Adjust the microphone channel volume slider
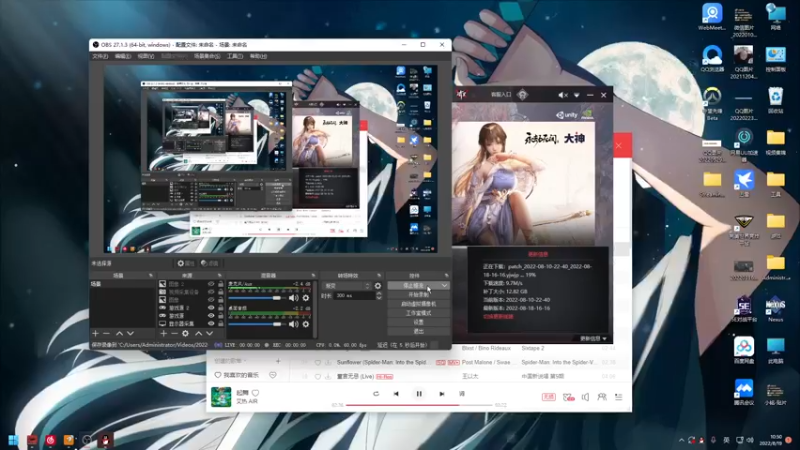The height and width of the screenshot is (450, 800). 257,297
